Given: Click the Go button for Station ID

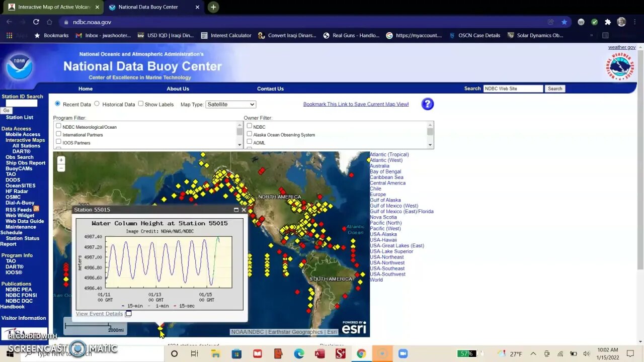Looking at the screenshot, I should click(6, 111).
